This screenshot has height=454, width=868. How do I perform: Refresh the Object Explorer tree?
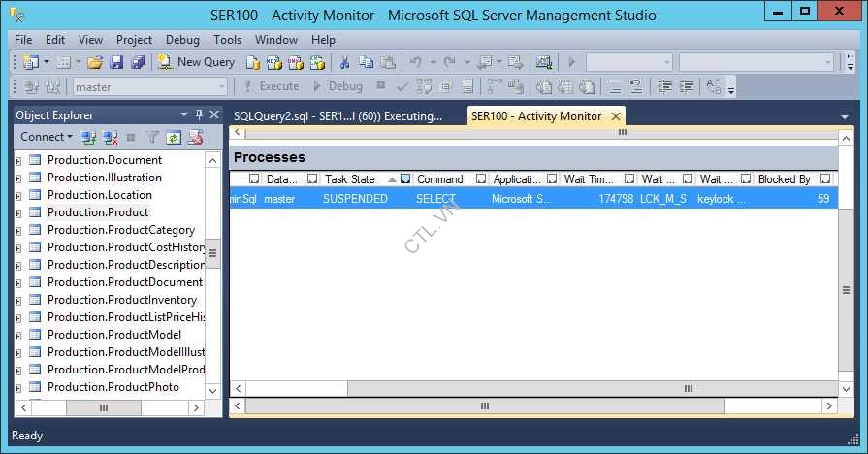174,138
